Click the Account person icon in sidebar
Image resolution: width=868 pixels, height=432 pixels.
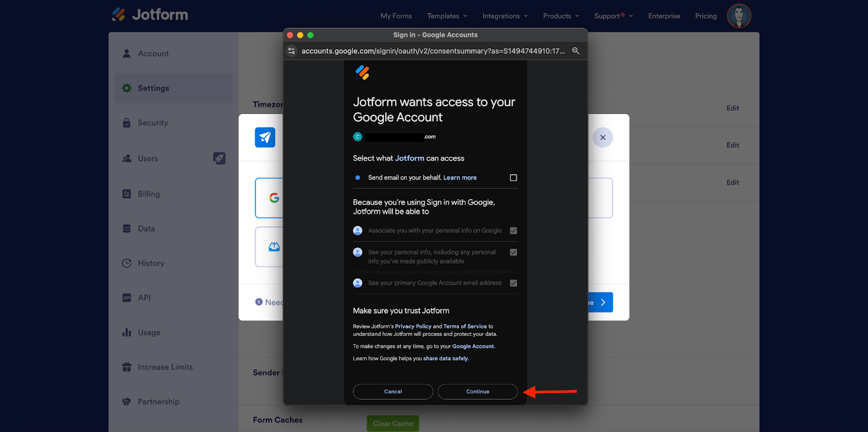coord(126,53)
